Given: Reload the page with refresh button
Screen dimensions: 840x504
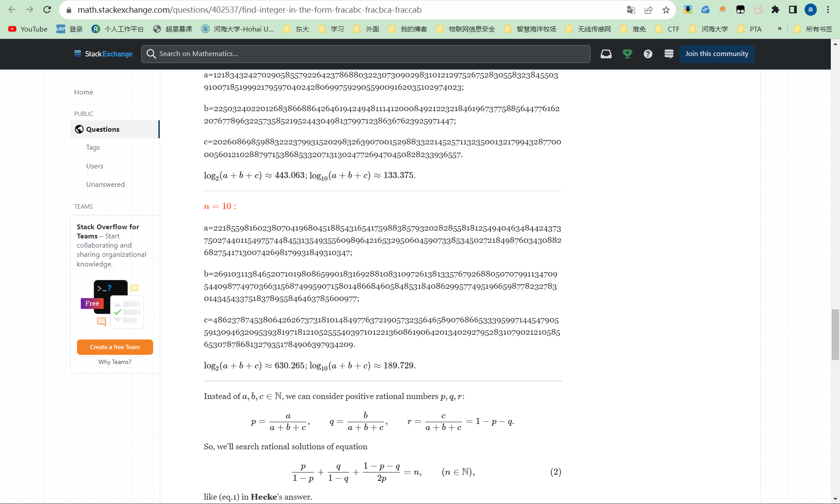Looking at the screenshot, I should coord(47,10).
